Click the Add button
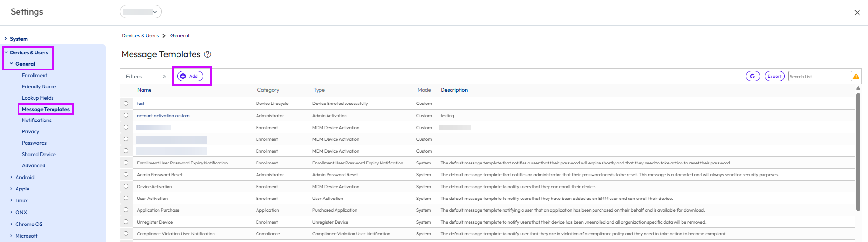 pyautogui.click(x=190, y=76)
